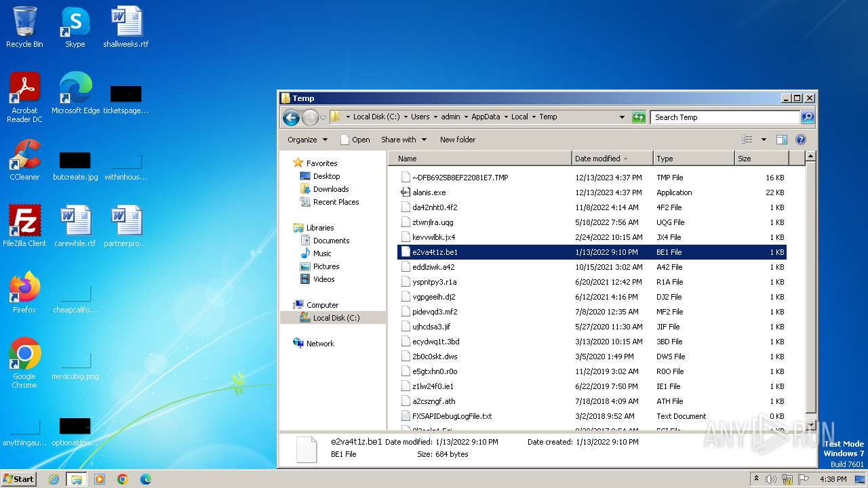Screen dimensions: 868x488
Task: Sort by the Date modified column header
Action: (612, 159)
